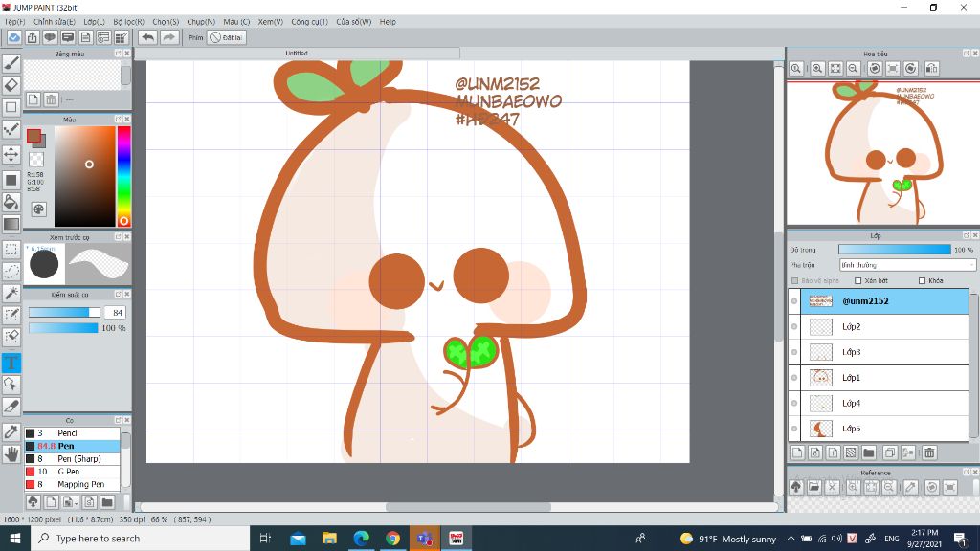This screenshot has width=980, height=551.
Task: Open the Lớp(L) menu
Action: 95,22
